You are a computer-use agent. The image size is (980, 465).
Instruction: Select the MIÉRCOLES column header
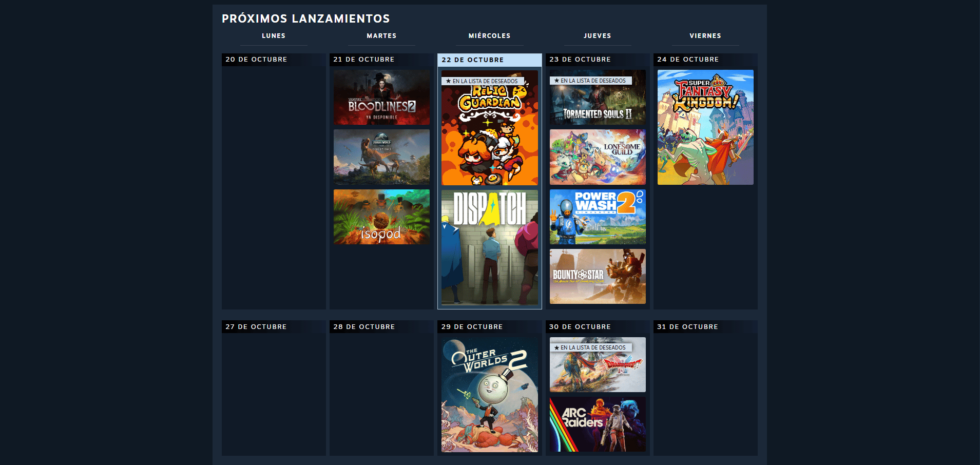click(490, 36)
